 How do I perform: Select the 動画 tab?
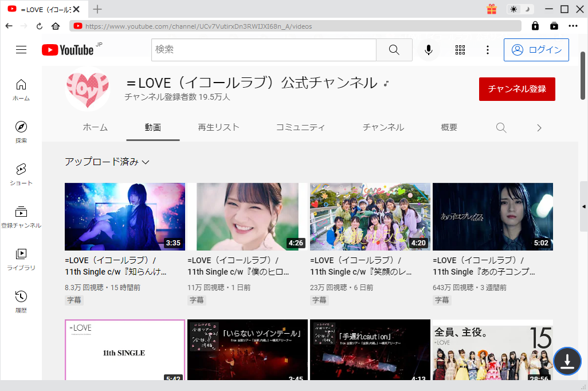[x=153, y=128]
